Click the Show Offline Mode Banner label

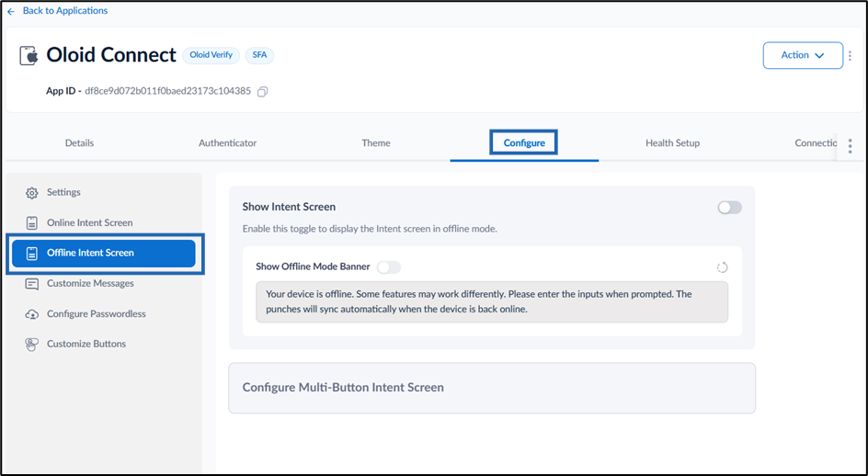click(313, 266)
